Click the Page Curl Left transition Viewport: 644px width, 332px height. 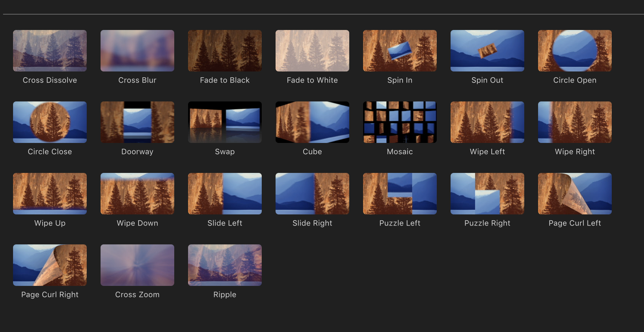coord(575,194)
